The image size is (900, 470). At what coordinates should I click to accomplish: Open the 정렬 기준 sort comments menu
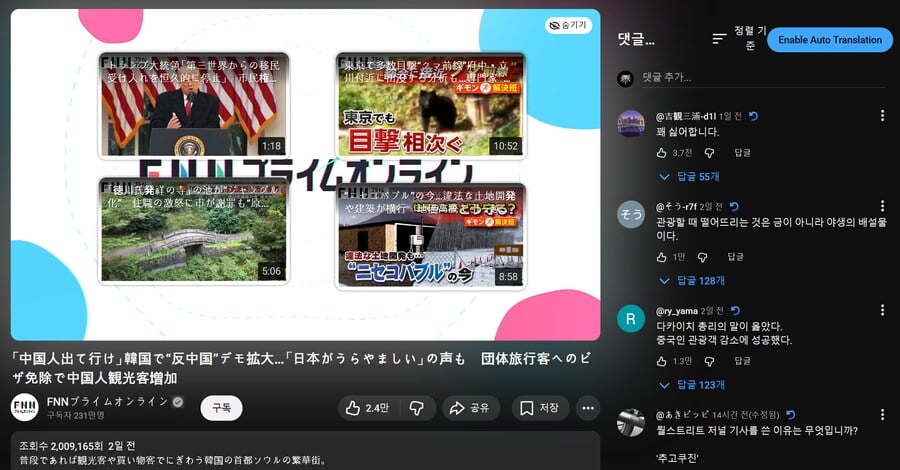739,38
